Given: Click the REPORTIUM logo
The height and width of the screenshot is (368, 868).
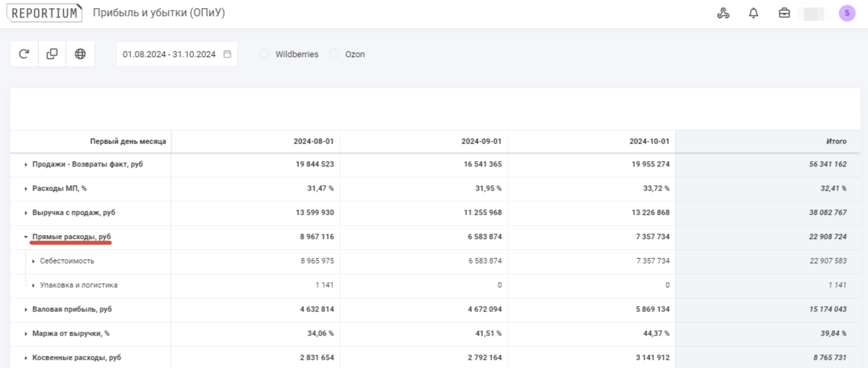Looking at the screenshot, I should 44,13.
